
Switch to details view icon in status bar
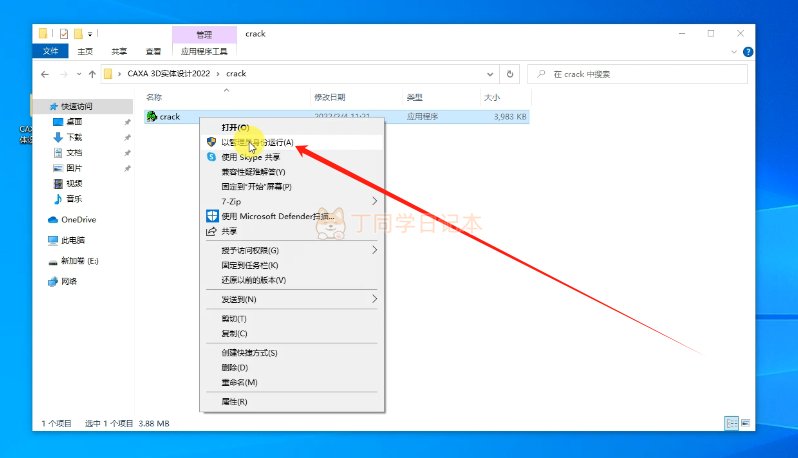tap(731, 423)
